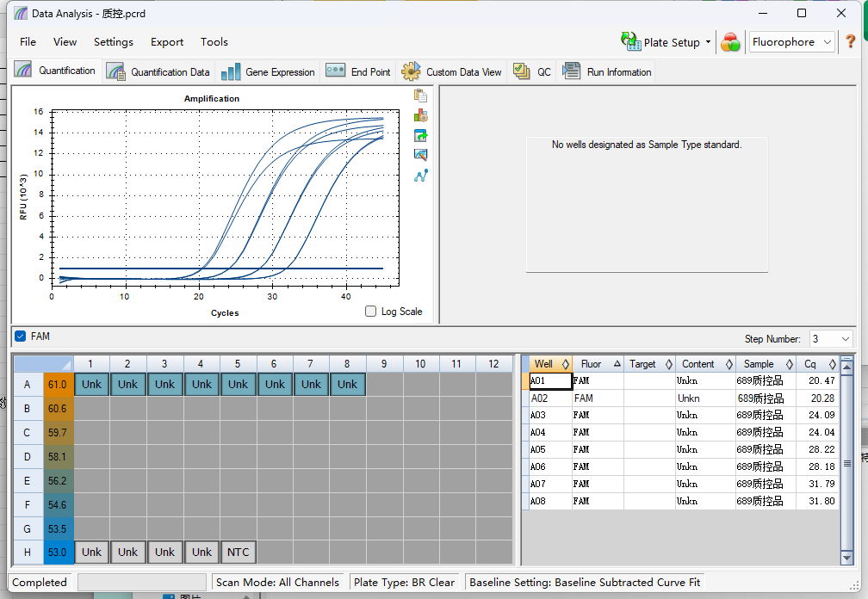Click Scan Mode: All Channels status entry
This screenshot has width=868, height=599.
coord(277,583)
